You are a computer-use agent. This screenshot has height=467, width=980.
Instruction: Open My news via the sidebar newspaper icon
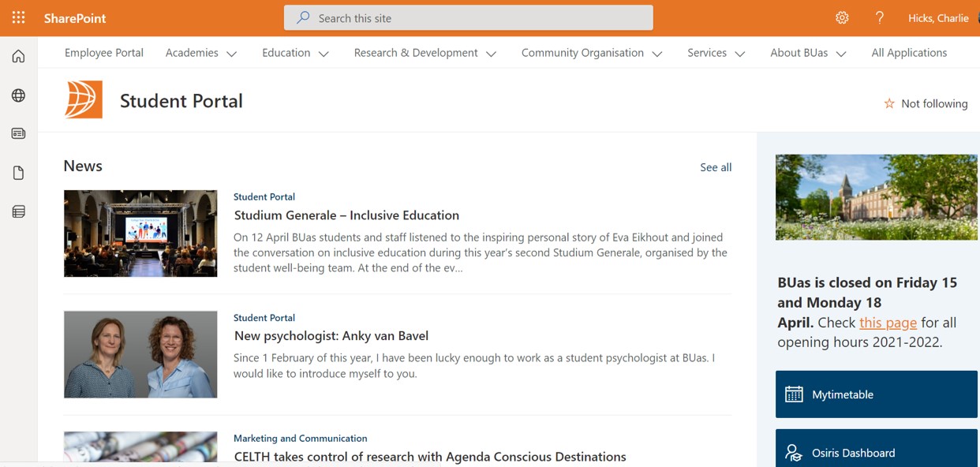[17, 133]
